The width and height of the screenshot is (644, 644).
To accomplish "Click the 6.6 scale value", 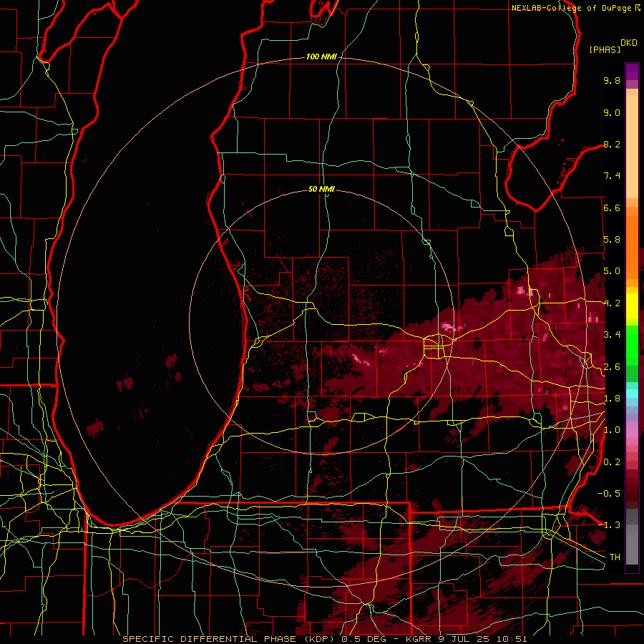I will tap(612, 208).
